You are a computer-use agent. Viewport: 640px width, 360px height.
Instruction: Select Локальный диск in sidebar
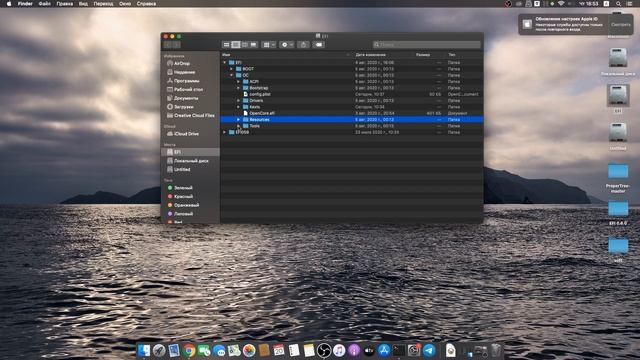187,161
